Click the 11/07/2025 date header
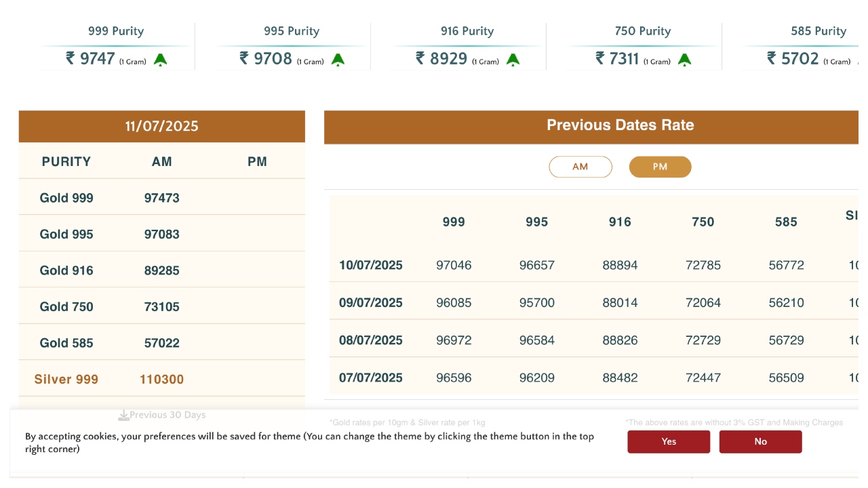 (x=161, y=127)
